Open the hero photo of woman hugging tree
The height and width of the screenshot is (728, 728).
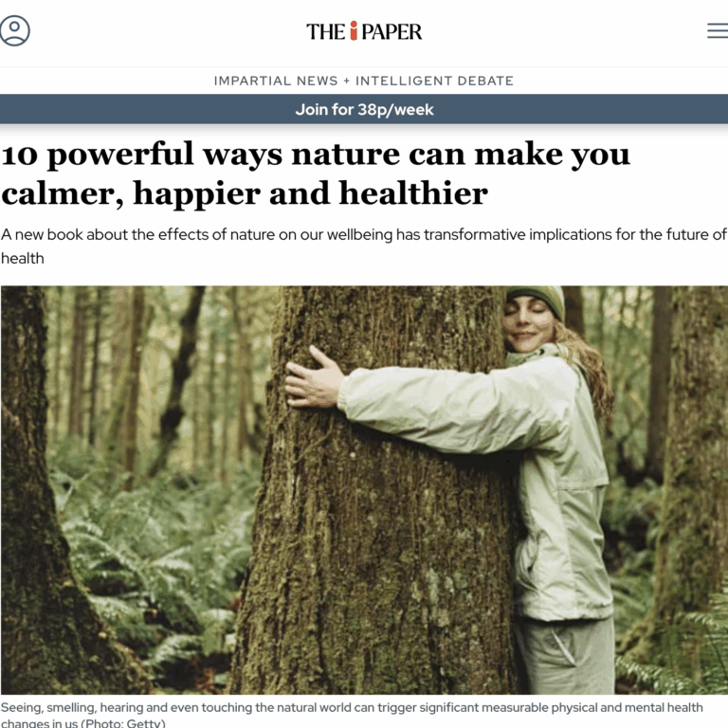tap(364, 490)
